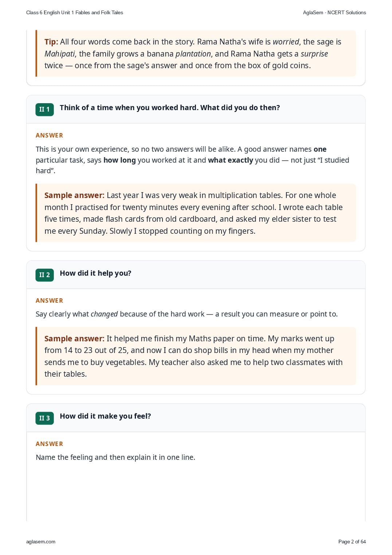Select the heading 'Think of a time when you worked hard'
This screenshot has width=392, height=555.
pos(170,108)
